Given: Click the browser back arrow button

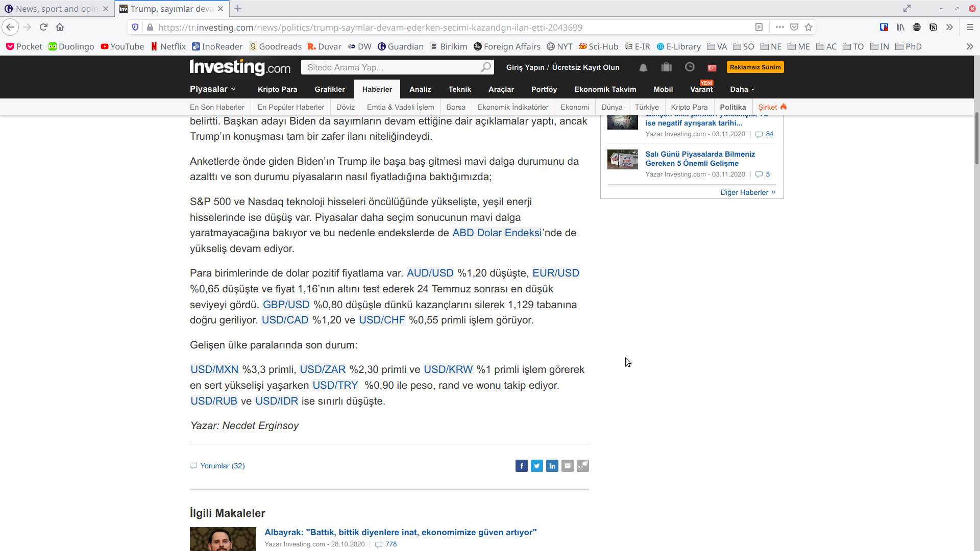Looking at the screenshot, I should click(10, 27).
